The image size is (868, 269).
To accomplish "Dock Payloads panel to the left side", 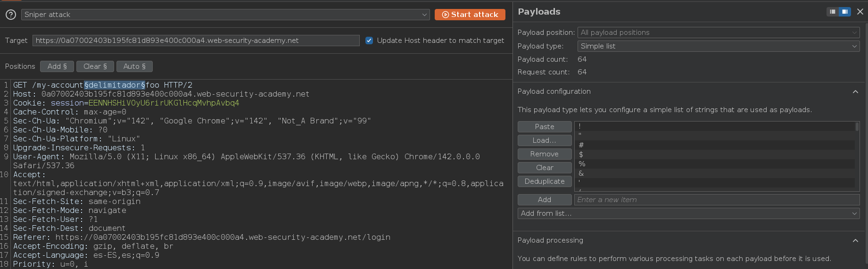I will tap(833, 12).
